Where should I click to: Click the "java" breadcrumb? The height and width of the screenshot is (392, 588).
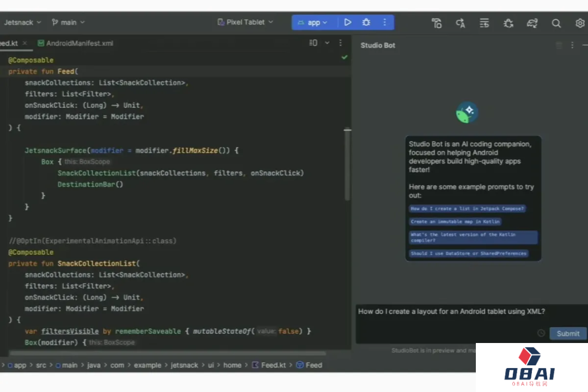tap(94, 365)
